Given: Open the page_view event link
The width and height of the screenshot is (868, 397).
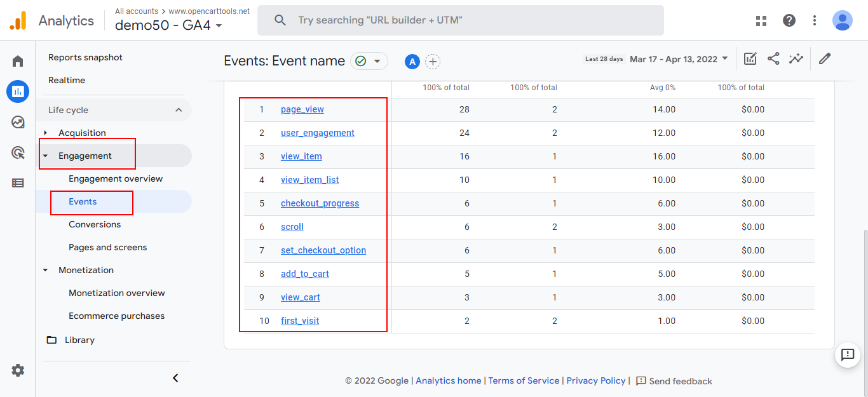Looking at the screenshot, I should pos(302,109).
